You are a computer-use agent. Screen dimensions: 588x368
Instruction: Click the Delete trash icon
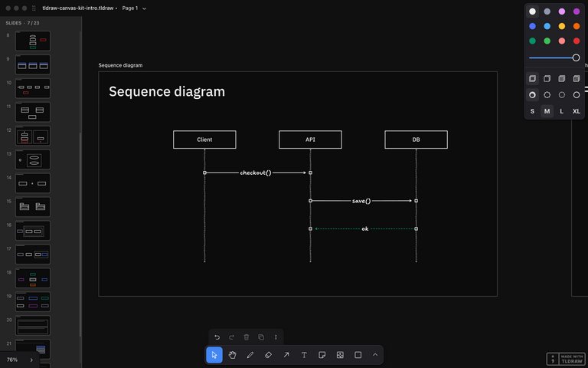pos(247,337)
